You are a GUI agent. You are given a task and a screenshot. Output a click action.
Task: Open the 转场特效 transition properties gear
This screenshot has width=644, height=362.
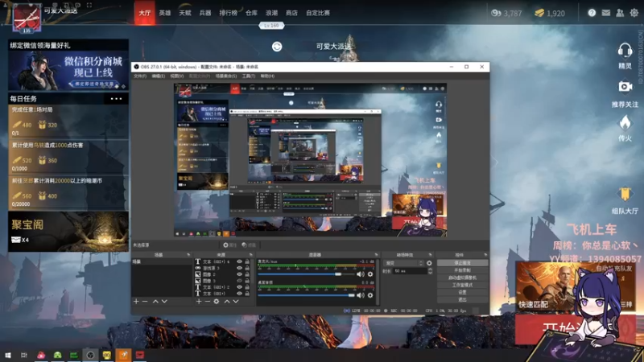[x=429, y=263]
